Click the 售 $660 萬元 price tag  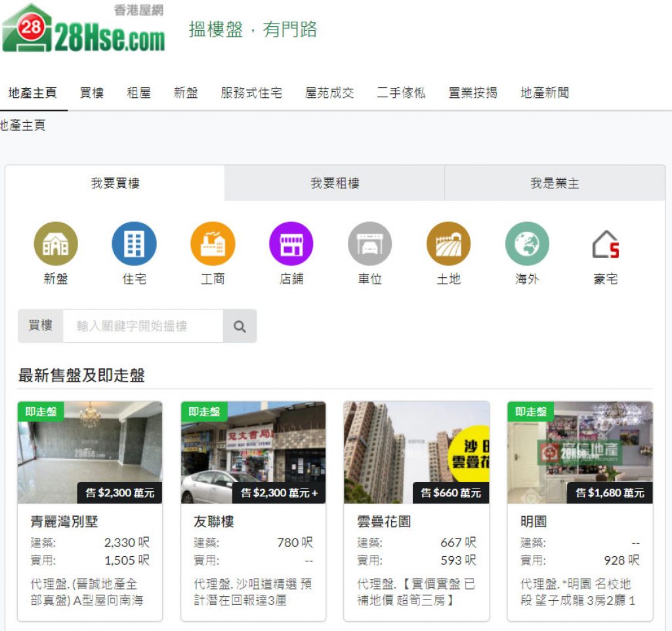click(451, 493)
